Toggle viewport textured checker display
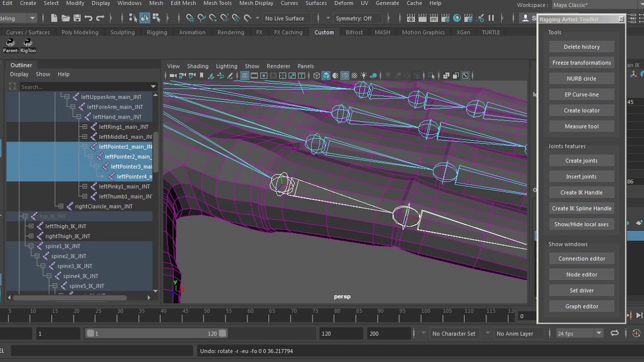 pyautogui.click(x=354, y=75)
